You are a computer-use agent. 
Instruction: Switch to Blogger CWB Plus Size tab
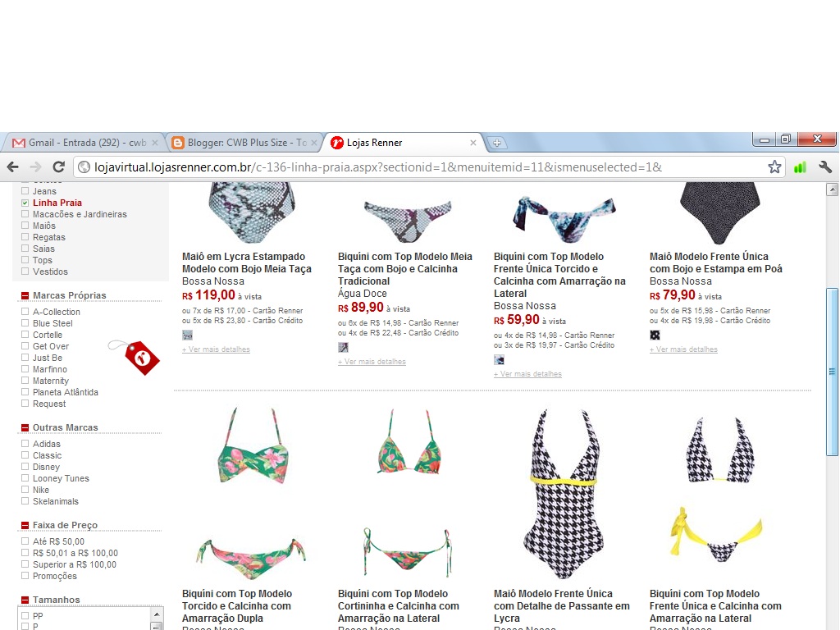point(244,143)
